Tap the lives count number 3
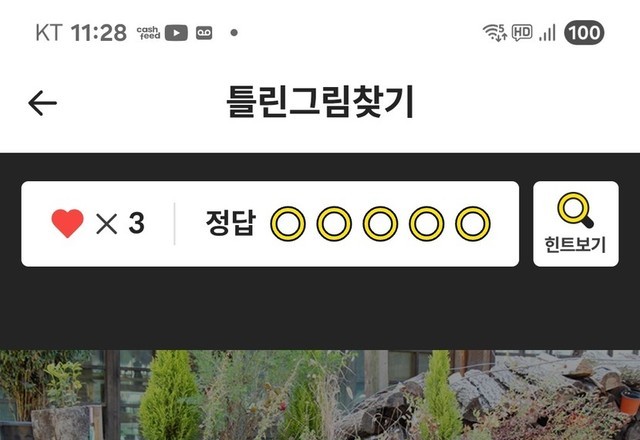The image size is (640, 440). coord(136,223)
